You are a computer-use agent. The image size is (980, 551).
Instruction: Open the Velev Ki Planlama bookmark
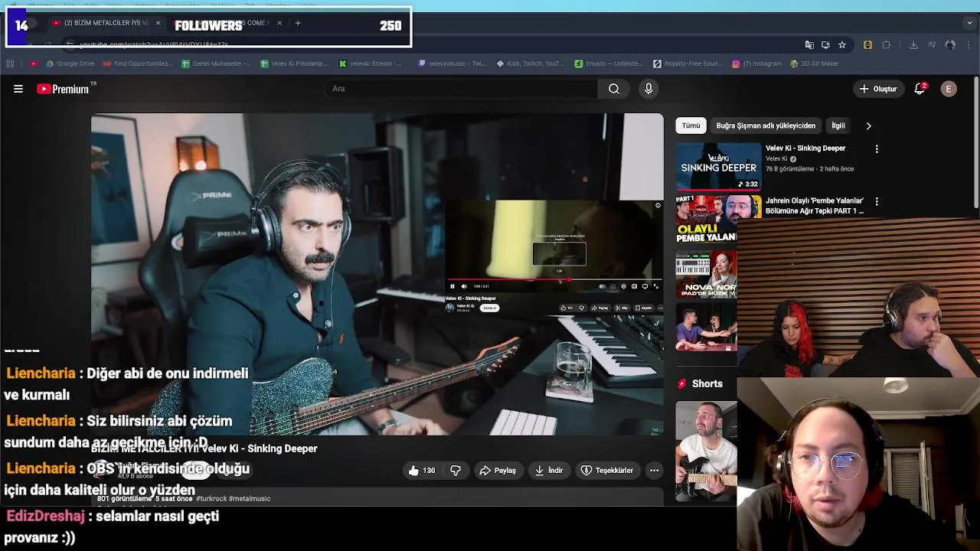point(296,64)
